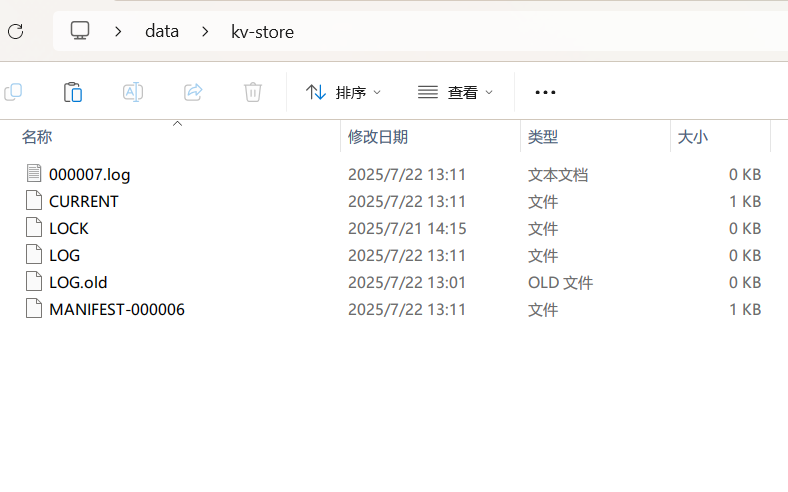Click the Rename toolbar icon
This screenshot has height=492, width=788.
pyautogui.click(x=133, y=92)
